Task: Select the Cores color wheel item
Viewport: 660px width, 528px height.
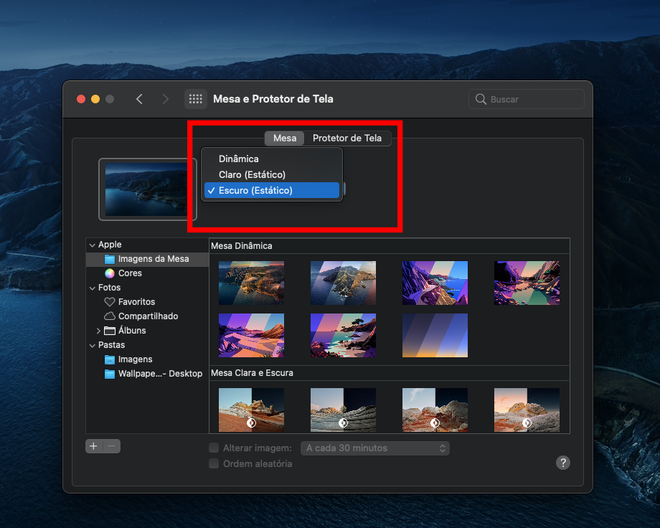Action: [x=123, y=273]
